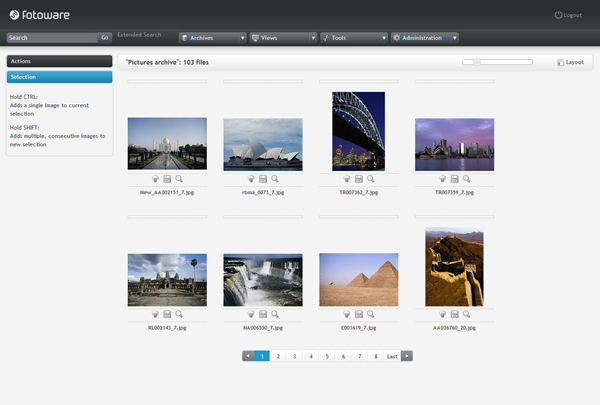Viewport: 600px width, 405px height.
Task: Click the magnifier icon under TR007359_7.jpg
Action: click(x=466, y=179)
